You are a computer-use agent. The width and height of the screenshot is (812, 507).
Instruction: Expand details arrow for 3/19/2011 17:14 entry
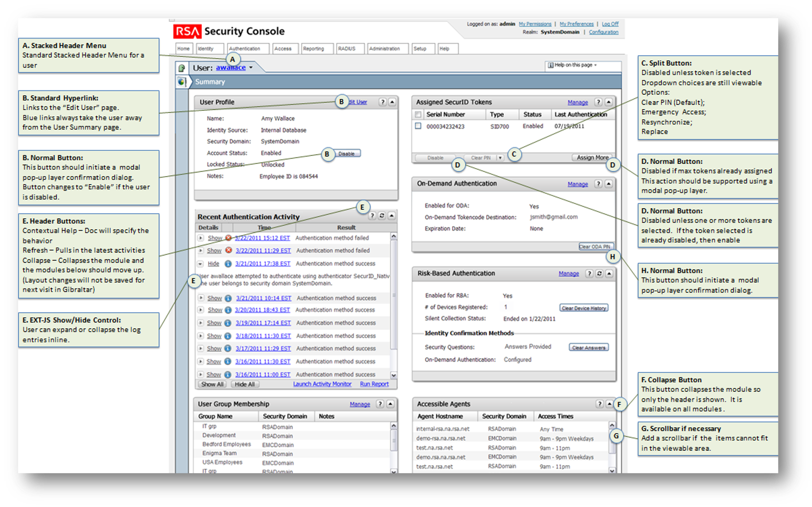click(201, 323)
